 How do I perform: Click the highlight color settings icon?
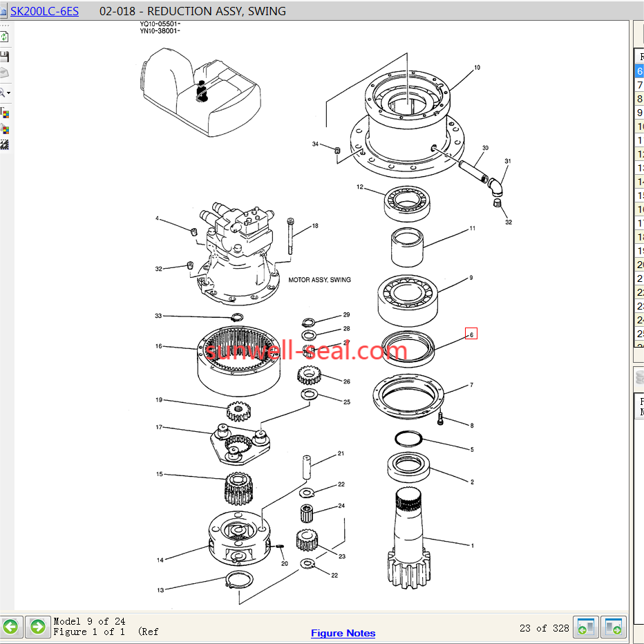click(x=4, y=129)
